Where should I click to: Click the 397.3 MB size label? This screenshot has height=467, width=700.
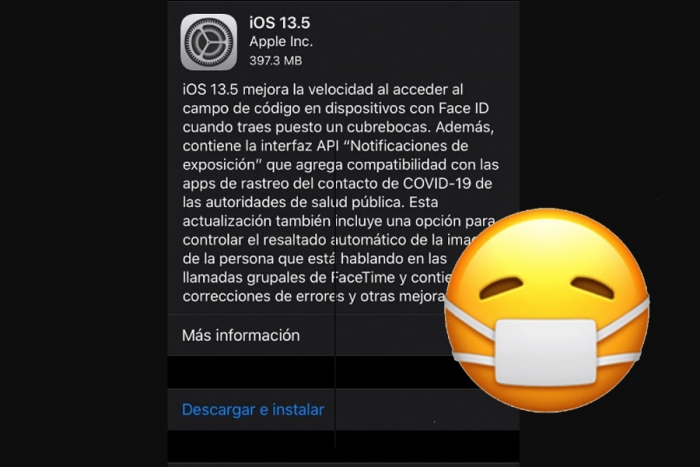tap(275, 60)
